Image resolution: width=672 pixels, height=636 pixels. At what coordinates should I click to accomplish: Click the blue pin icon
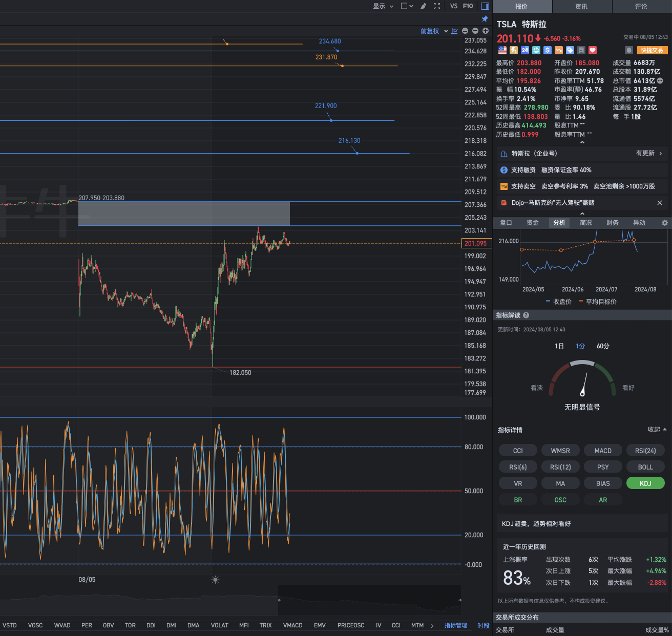485,19
